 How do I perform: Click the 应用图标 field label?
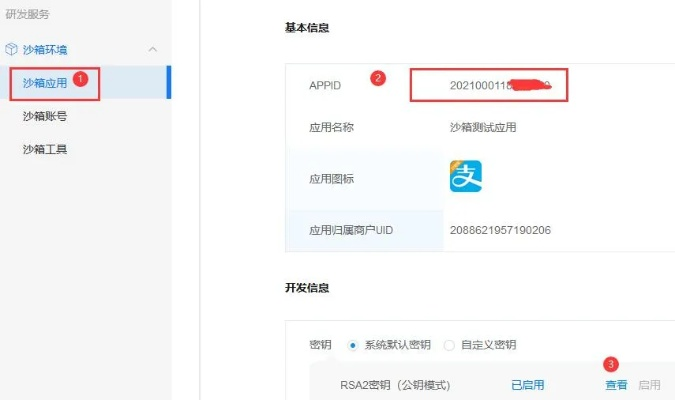pyautogui.click(x=331, y=179)
